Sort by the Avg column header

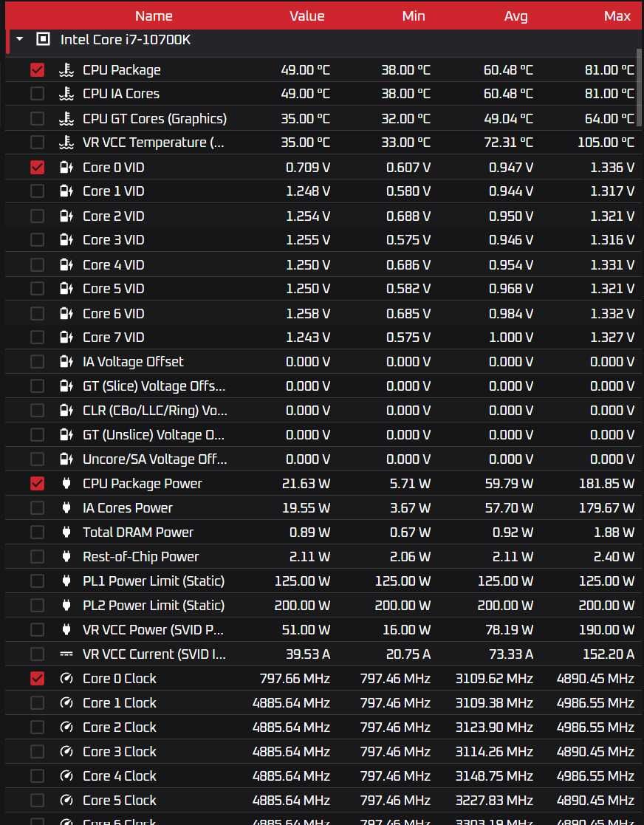pyautogui.click(x=515, y=16)
